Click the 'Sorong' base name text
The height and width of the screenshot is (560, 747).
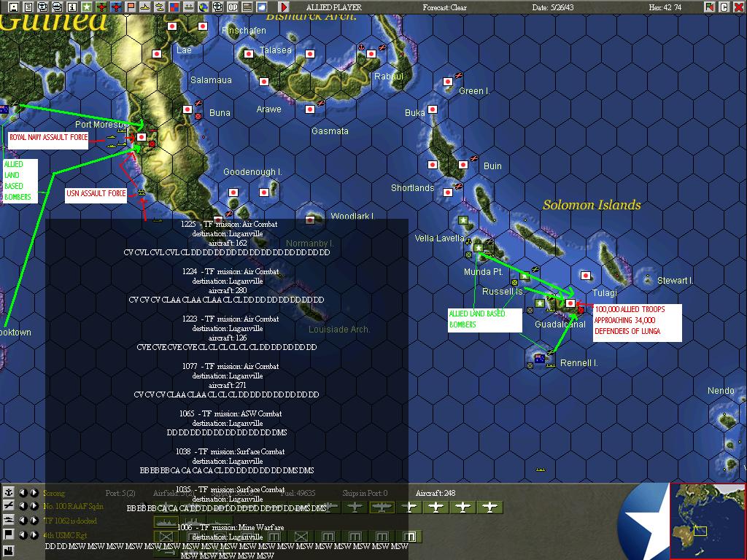pos(54,493)
